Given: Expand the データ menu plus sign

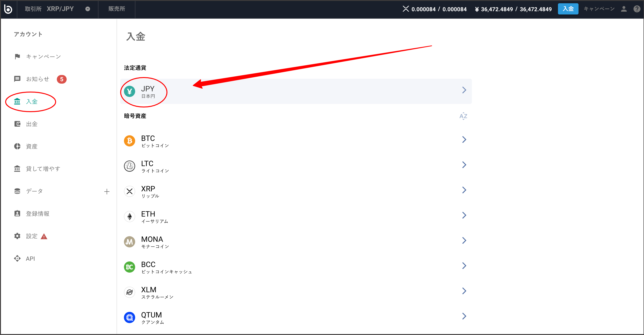Looking at the screenshot, I should tap(107, 191).
